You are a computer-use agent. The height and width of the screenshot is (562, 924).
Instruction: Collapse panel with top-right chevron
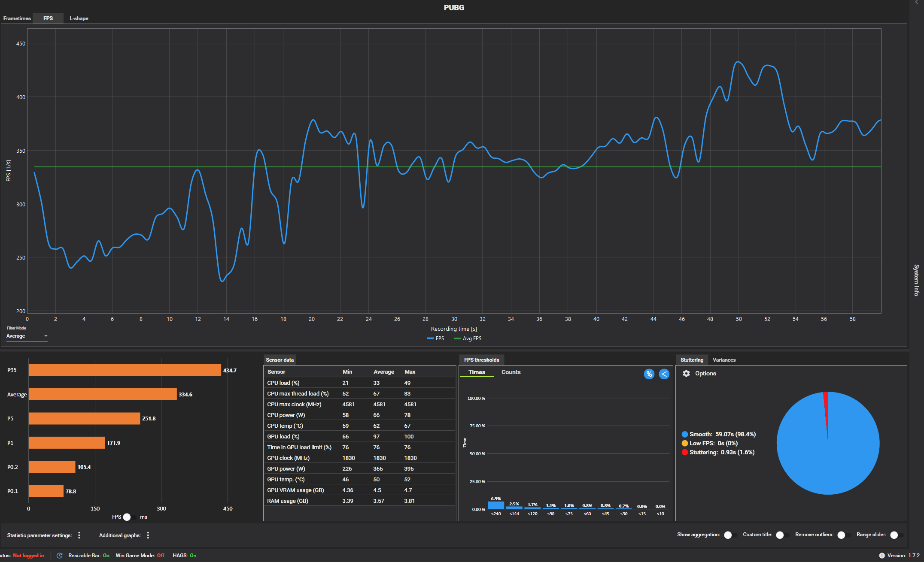coord(916,3)
